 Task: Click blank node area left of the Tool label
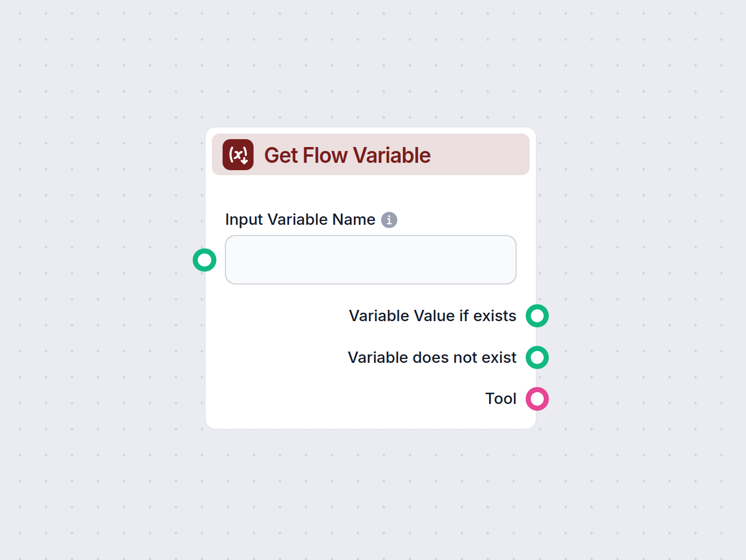338,399
